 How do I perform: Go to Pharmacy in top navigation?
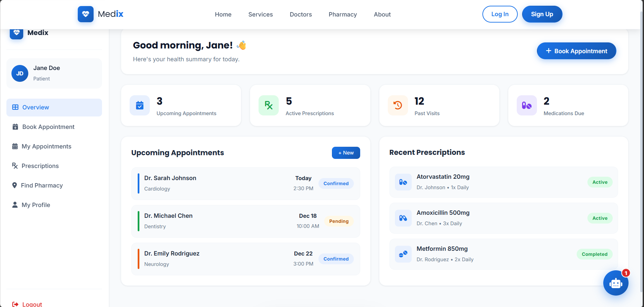pos(342,14)
